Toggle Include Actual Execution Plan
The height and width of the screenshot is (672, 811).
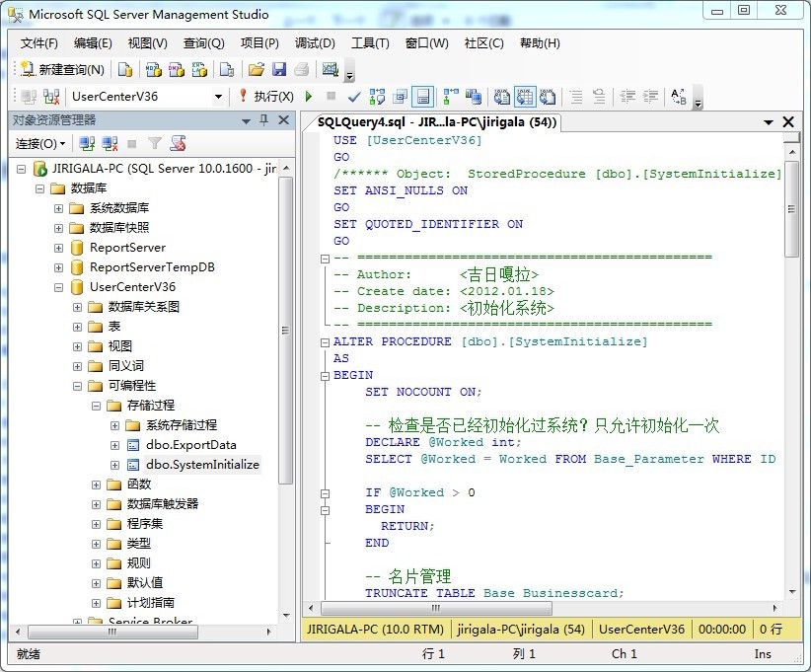(x=451, y=97)
